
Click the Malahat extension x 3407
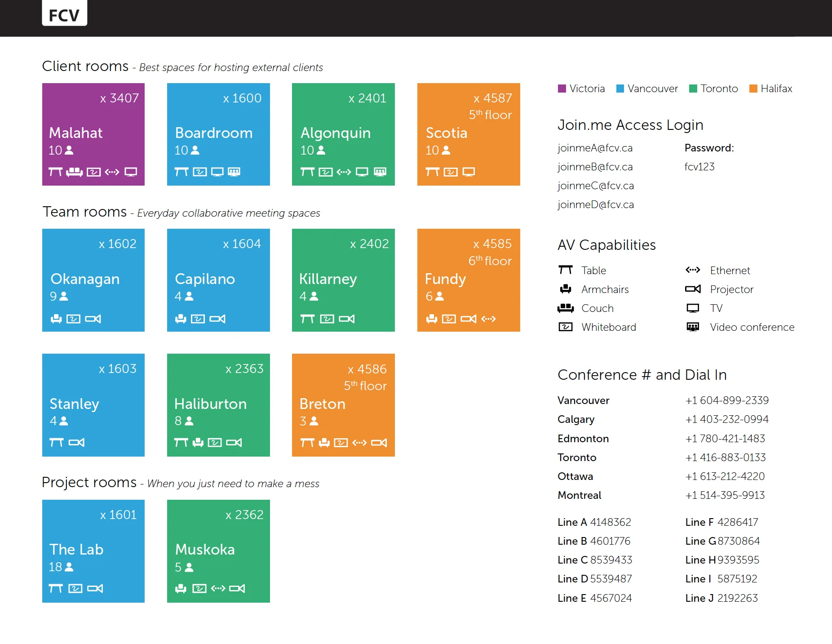tap(119, 98)
